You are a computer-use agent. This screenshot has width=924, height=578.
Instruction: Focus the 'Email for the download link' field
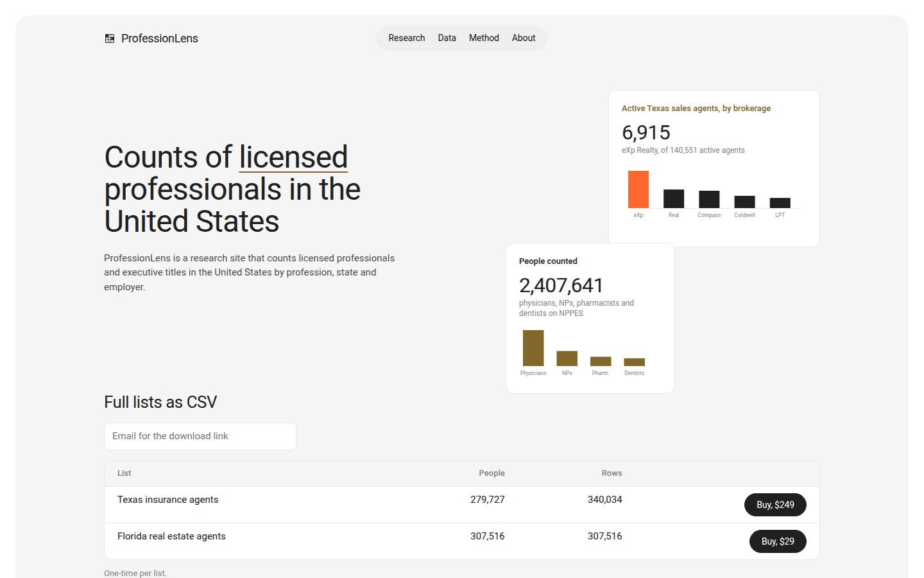(x=200, y=436)
